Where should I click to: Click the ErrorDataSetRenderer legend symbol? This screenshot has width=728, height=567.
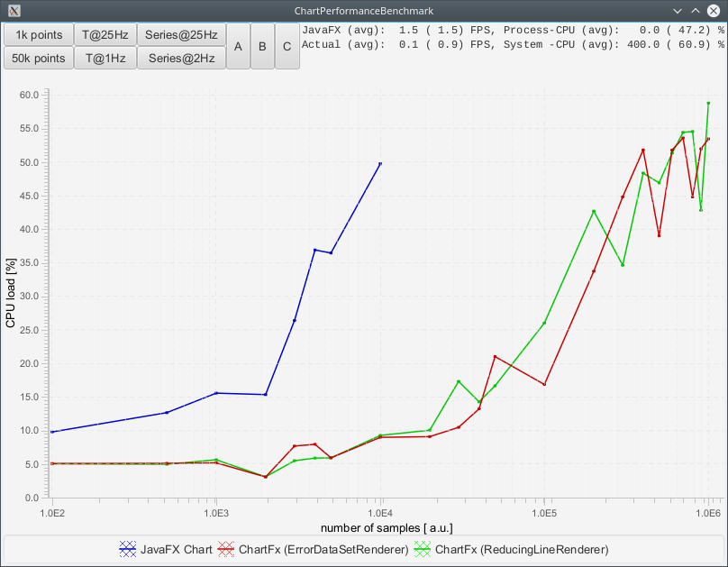point(226,549)
